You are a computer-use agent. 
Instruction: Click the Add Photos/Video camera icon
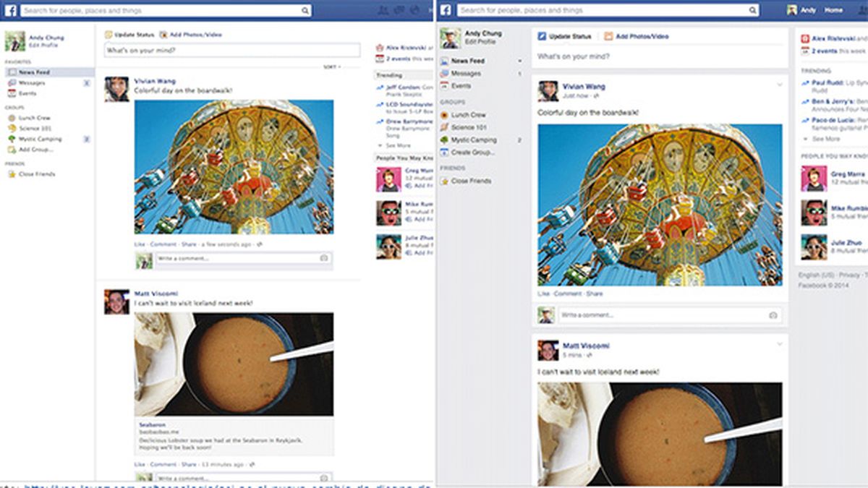[x=163, y=35]
